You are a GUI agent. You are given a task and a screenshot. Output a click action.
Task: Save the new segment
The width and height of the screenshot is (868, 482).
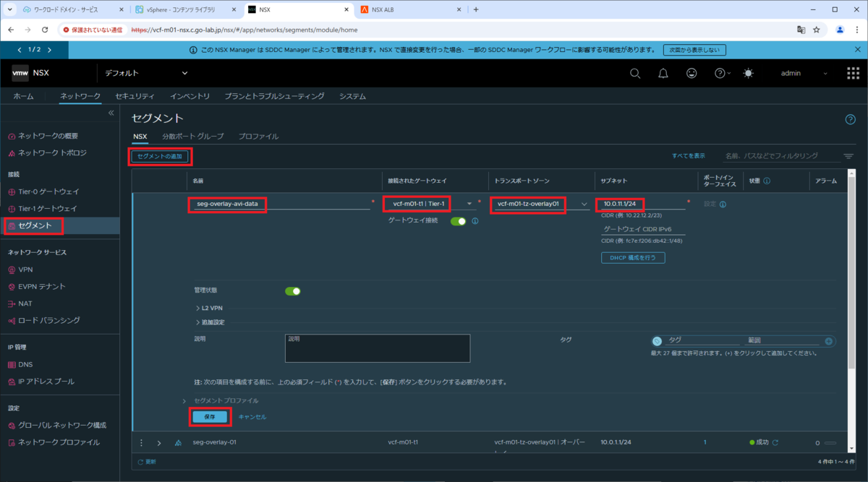(x=210, y=416)
